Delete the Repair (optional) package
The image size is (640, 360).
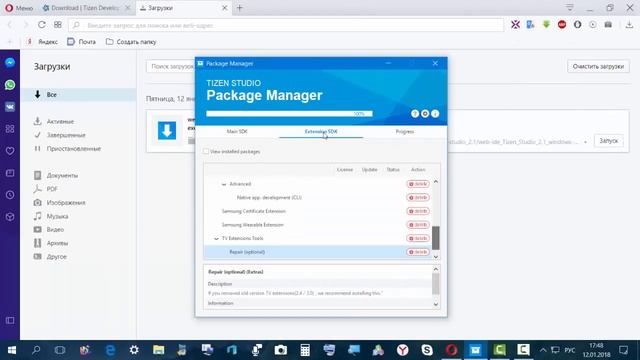pyautogui.click(x=418, y=252)
